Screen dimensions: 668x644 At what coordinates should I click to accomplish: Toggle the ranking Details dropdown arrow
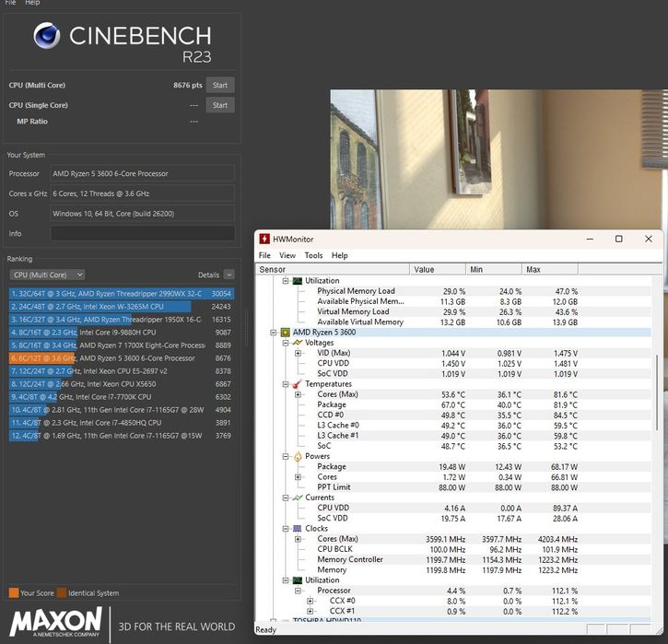pyautogui.click(x=229, y=275)
